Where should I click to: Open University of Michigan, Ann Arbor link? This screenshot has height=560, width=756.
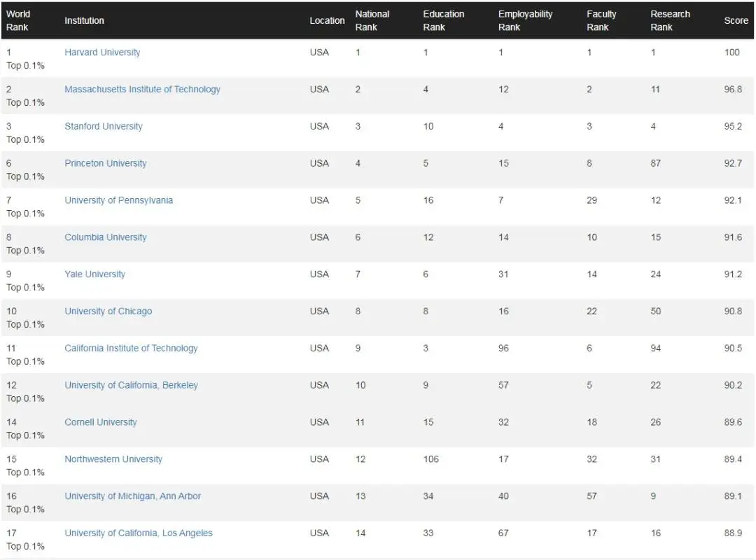(x=132, y=496)
